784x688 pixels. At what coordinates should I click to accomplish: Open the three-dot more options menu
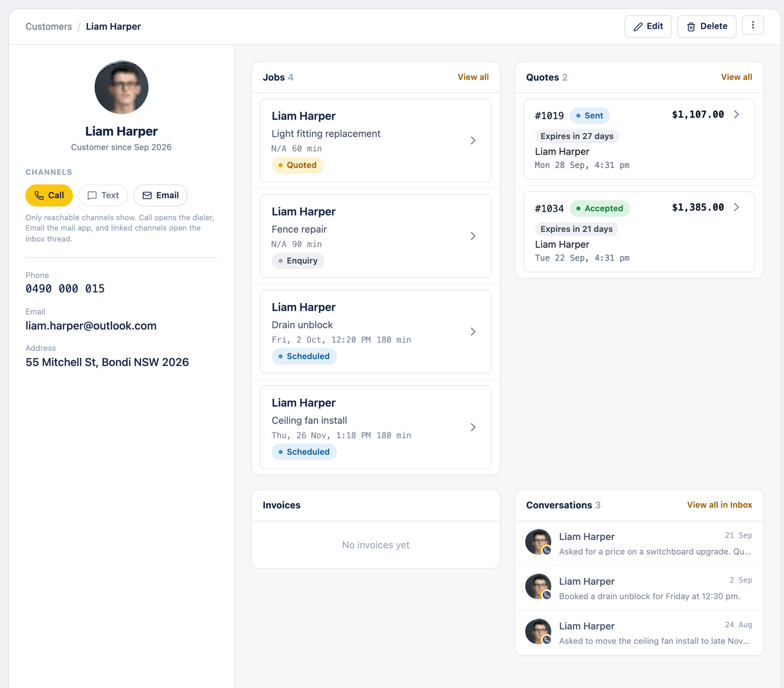[753, 25]
